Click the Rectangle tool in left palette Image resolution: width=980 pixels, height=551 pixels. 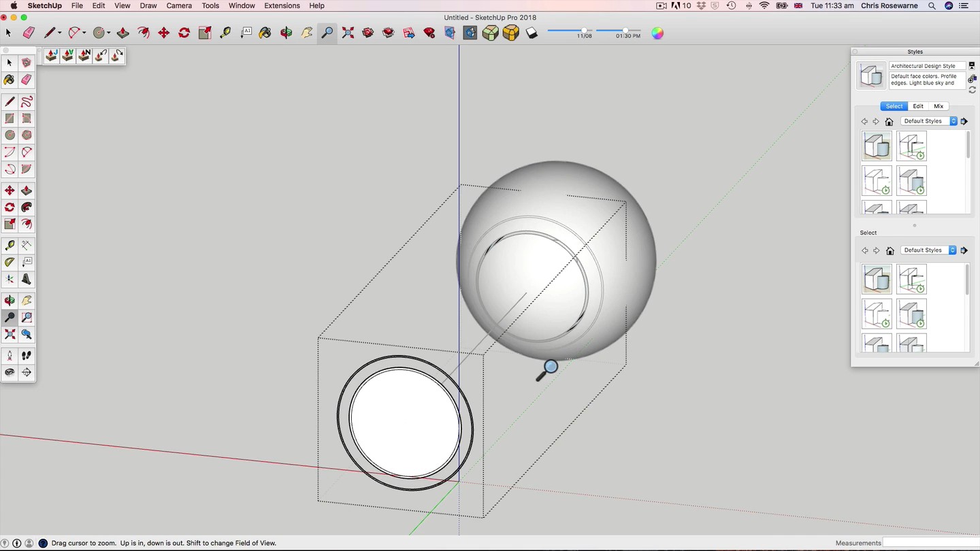tap(10, 118)
